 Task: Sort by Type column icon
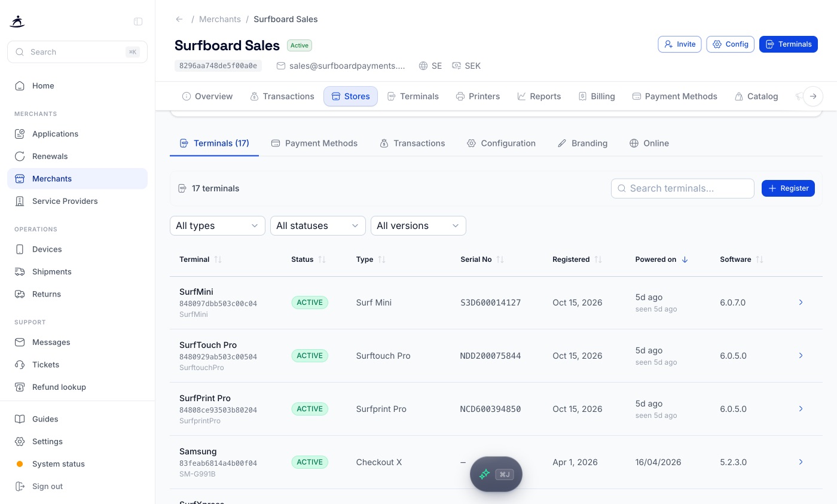[x=382, y=259]
